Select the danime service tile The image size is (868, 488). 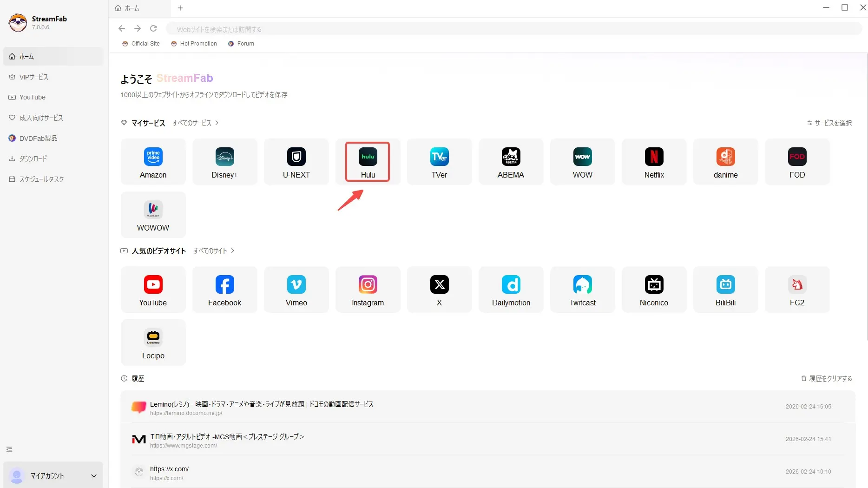point(726,162)
